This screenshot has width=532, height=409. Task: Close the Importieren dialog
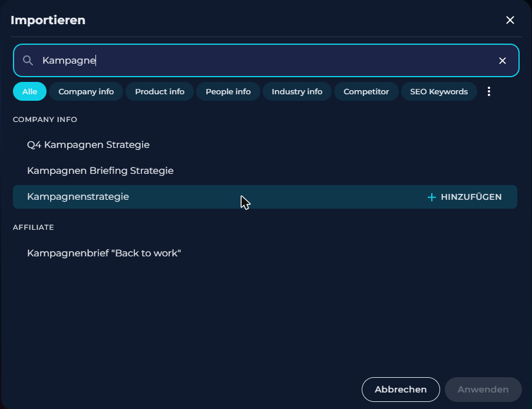pos(510,20)
